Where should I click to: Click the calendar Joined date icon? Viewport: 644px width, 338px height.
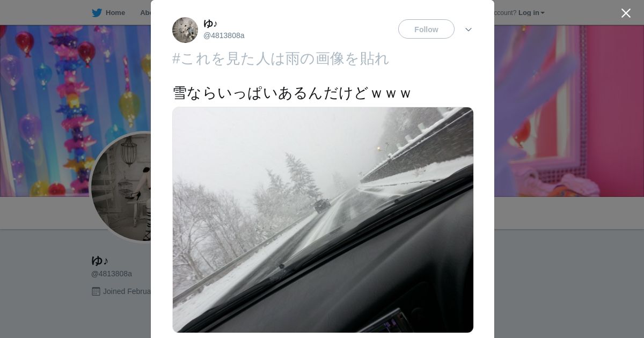(x=96, y=291)
